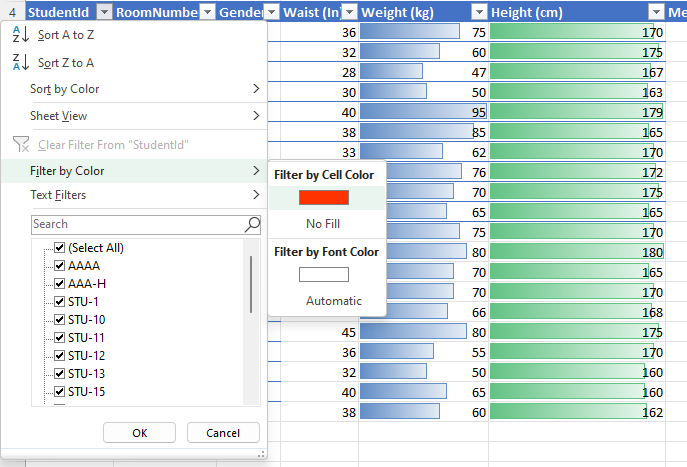Open the Waist (In) filter dropdown

coord(350,12)
